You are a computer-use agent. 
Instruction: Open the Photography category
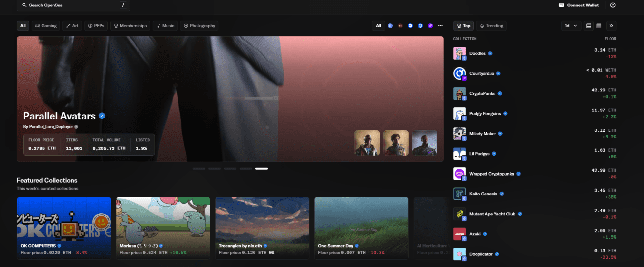click(x=199, y=26)
